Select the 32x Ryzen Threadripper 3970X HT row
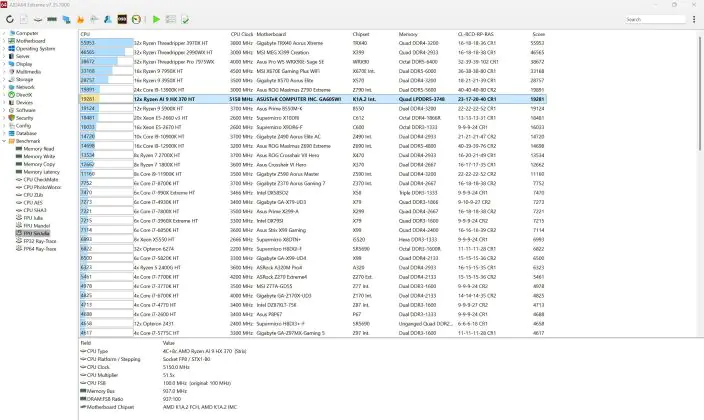The width and height of the screenshot is (704, 420). [313, 43]
